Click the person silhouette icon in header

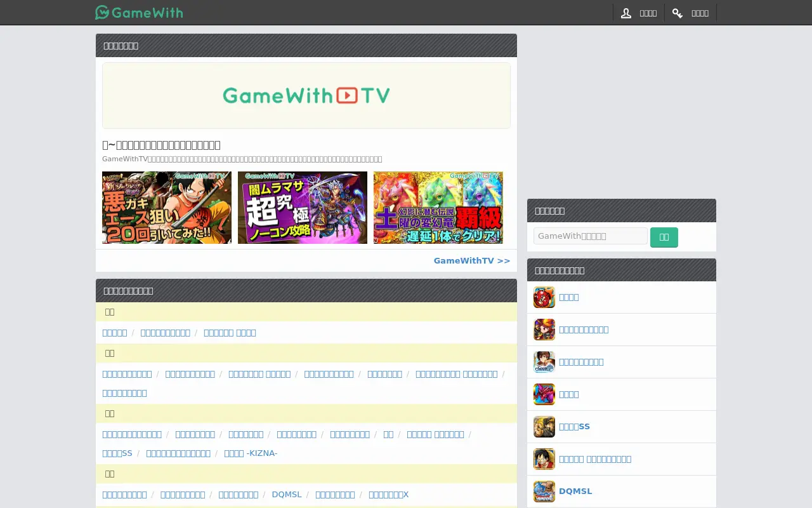pyautogui.click(x=626, y=13)
